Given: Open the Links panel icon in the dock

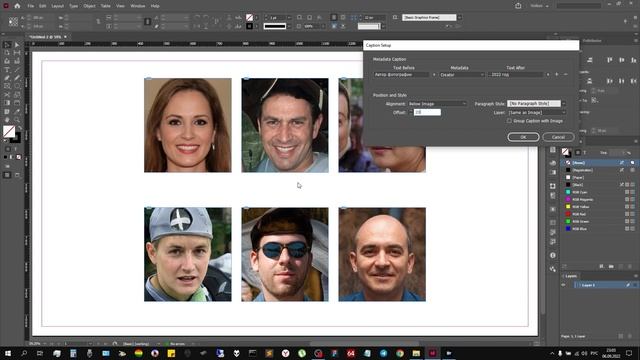Looking at the screenshot, I should (x=553, y=269).
